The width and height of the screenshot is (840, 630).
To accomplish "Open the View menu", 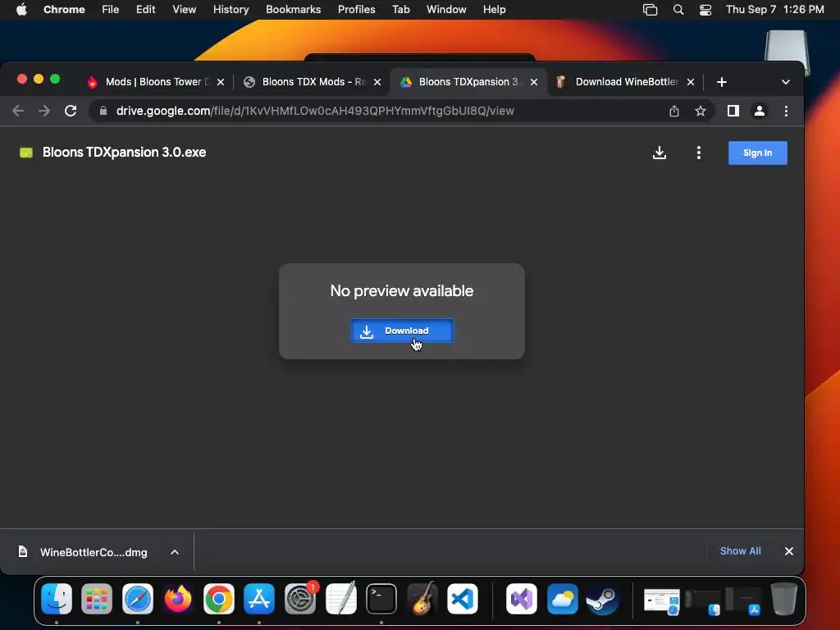I will [x=184, y=10].
